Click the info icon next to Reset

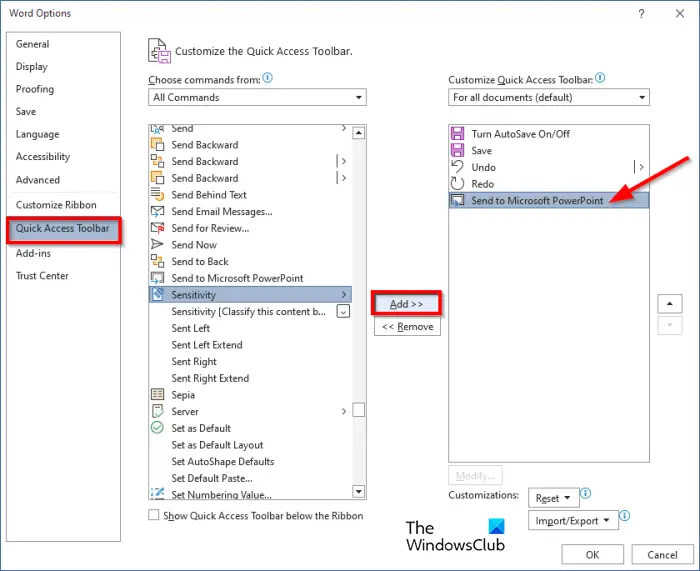(585, 493)
